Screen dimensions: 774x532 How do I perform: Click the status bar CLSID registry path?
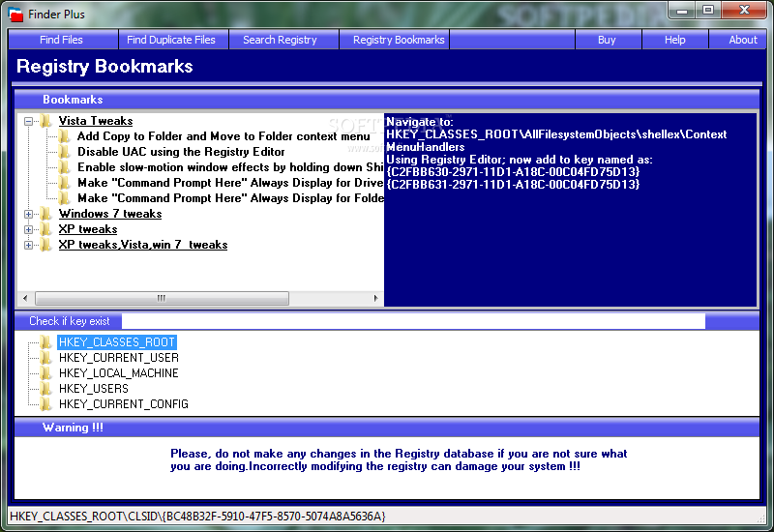point(197,517)
